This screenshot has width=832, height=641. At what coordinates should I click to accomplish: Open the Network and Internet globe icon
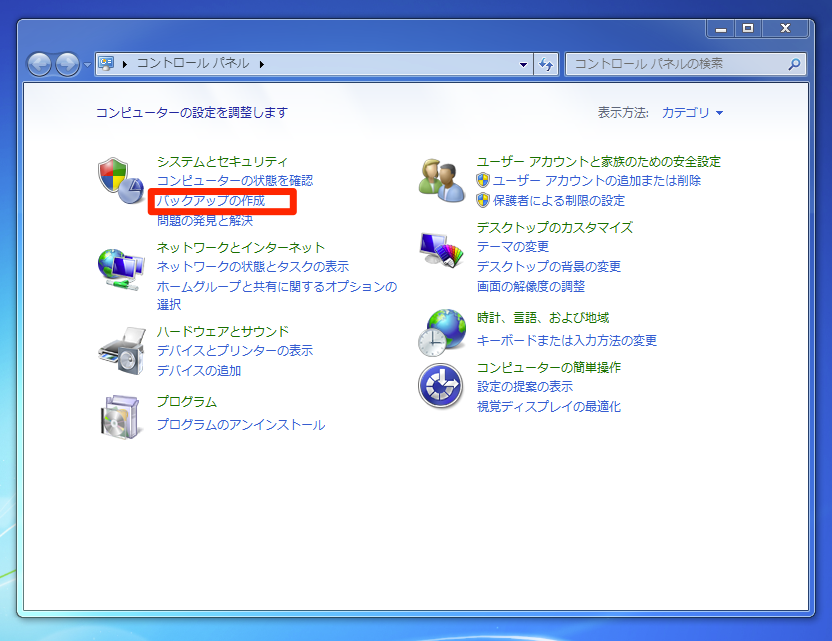point(121,269)
